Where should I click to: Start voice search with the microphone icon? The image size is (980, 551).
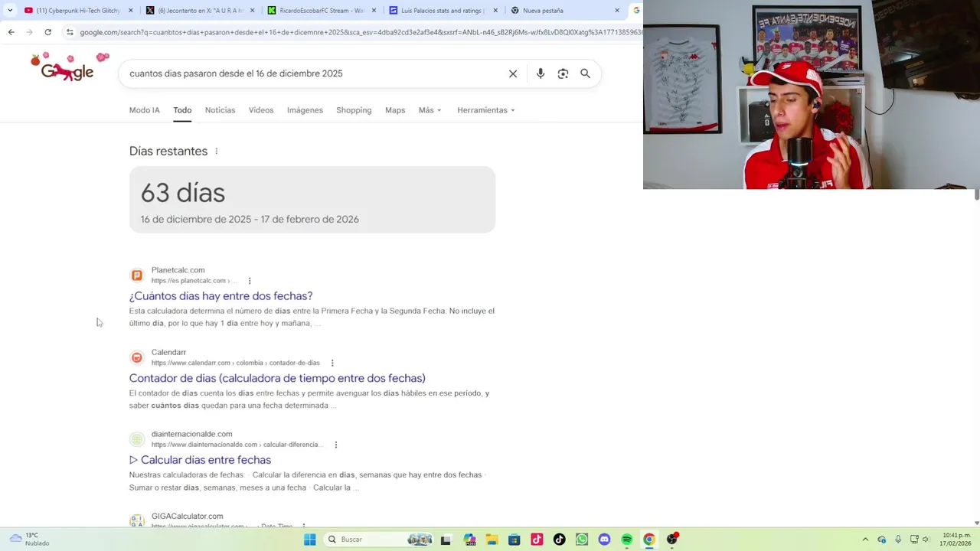[541, 73]
